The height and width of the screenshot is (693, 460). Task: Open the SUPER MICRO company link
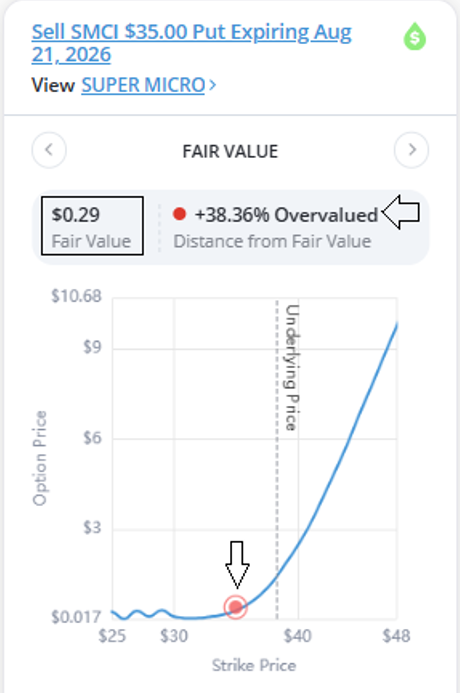tap(143, 85)
